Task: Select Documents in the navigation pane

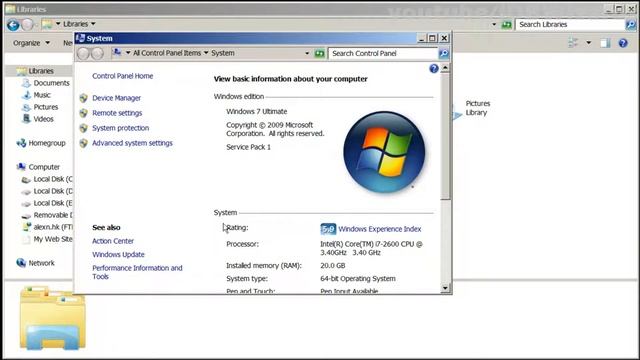Action: pos(51,83)
